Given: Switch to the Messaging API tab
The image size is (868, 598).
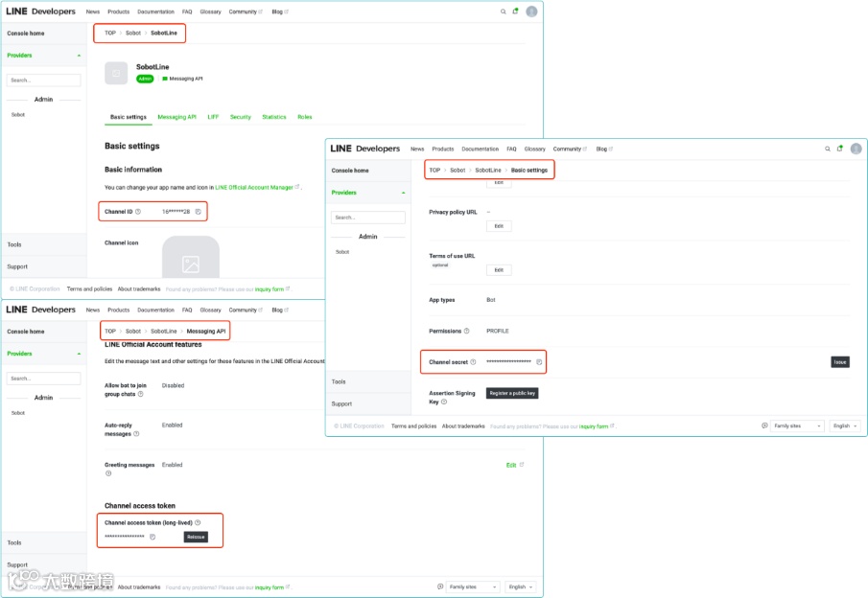Looking at the screenshot, I should pos(176,117).
